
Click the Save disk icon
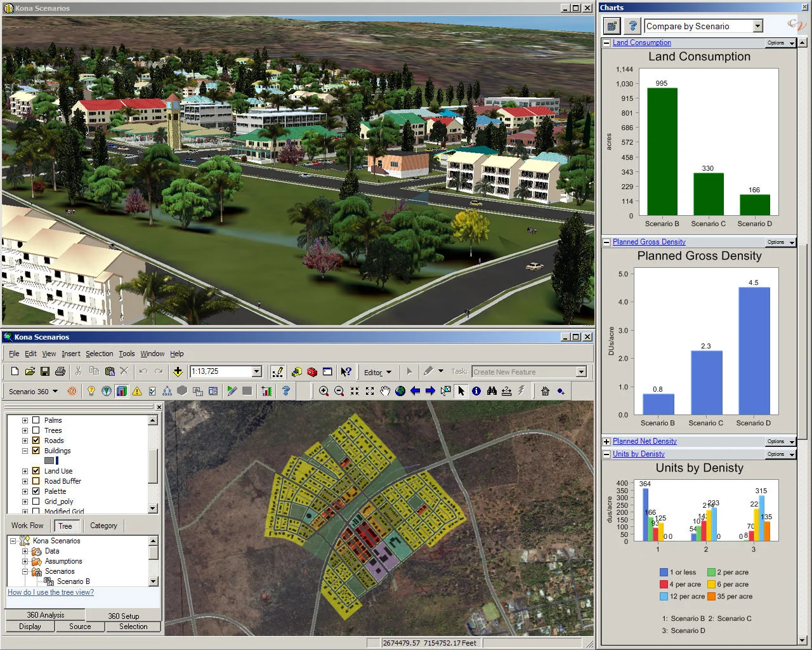pos(45,371)
